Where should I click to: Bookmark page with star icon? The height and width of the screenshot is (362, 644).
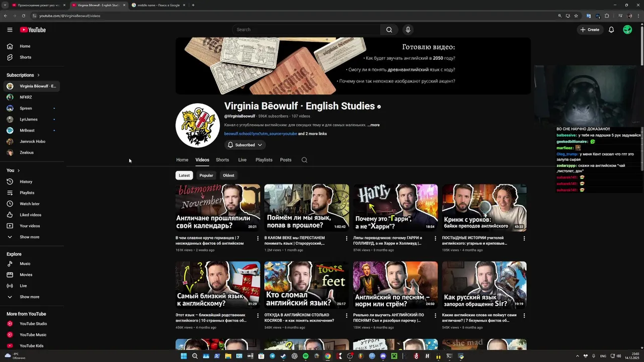tap(576, 16)
